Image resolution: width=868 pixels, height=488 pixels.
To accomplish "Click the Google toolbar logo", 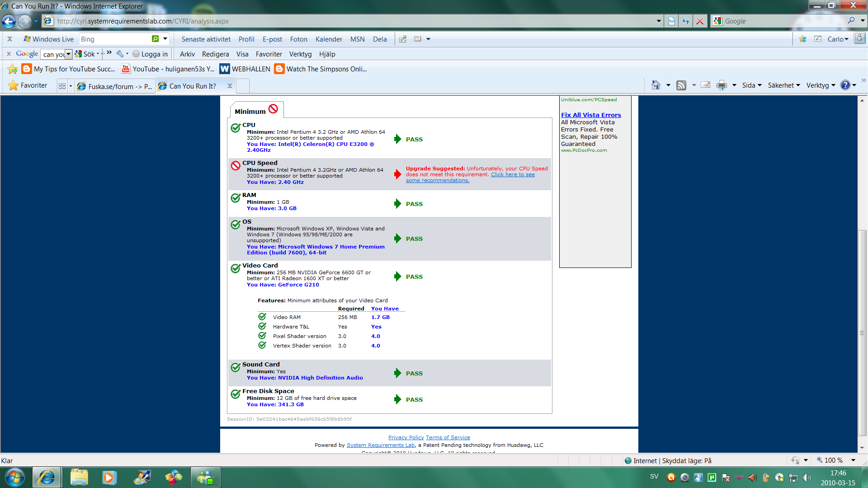I will [x=27, y=54].
